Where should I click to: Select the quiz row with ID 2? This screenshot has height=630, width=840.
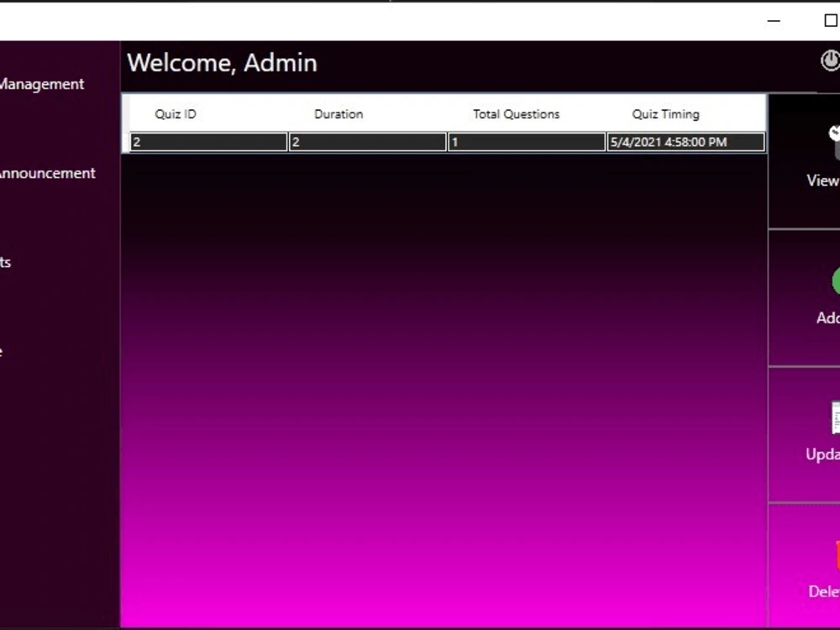(x=370, y=142)
